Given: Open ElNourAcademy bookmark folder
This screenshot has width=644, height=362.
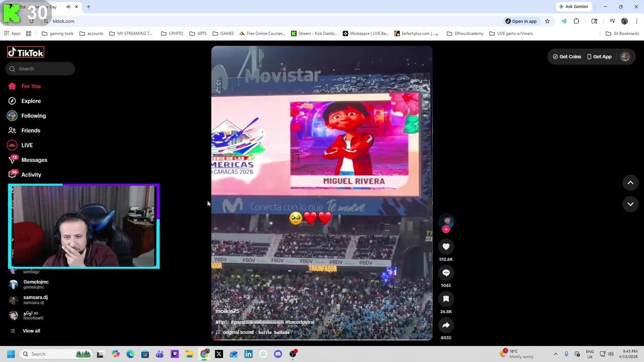Looking at the screenshot, I should [465, 34].
